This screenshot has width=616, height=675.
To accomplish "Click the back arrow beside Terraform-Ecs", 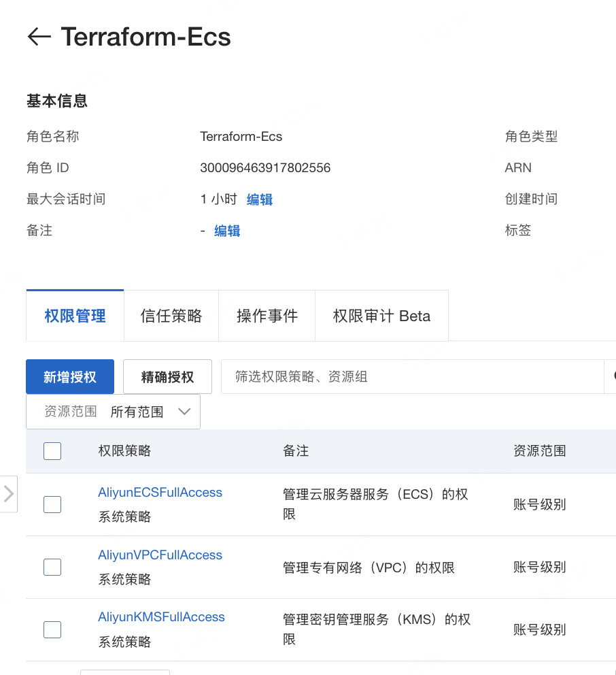I will pyautogui.click(x=39, y=37).
